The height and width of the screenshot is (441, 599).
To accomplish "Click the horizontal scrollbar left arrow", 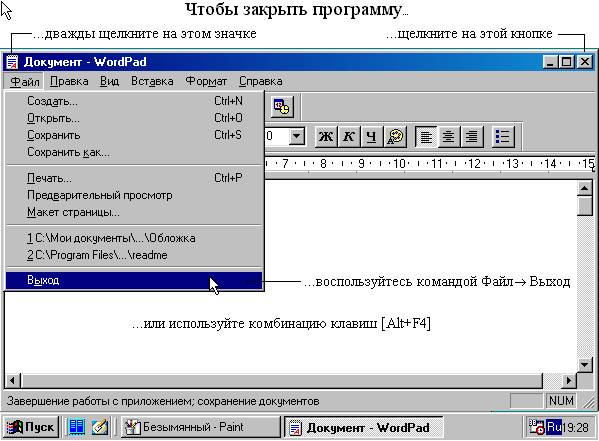I will point(13,381).
